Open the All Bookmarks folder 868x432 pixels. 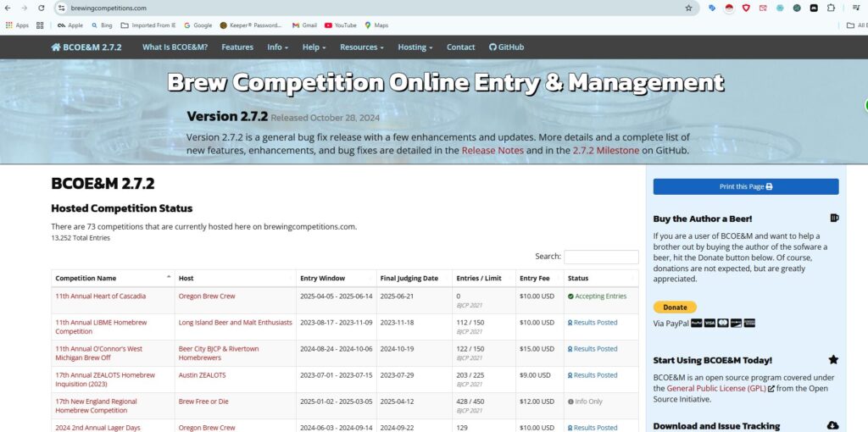pyautogui.click(x=857, y=25)
